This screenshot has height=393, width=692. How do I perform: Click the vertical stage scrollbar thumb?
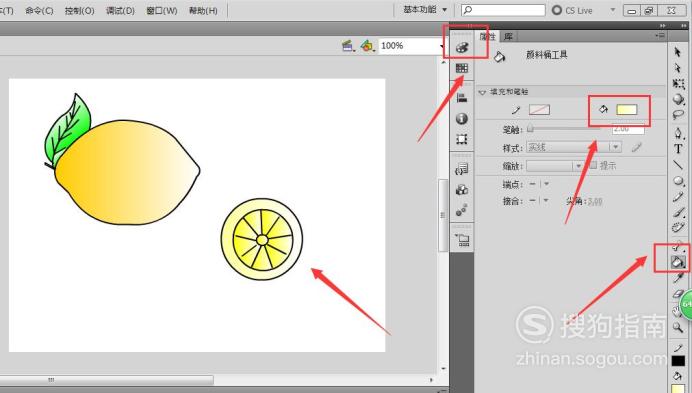point(443,215)
